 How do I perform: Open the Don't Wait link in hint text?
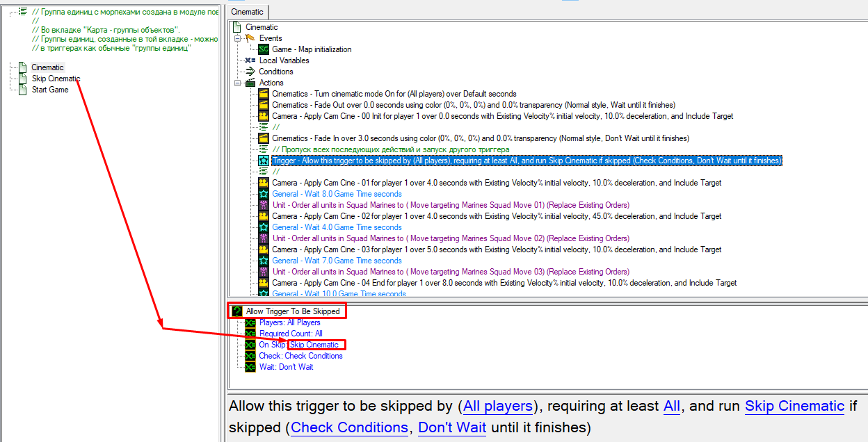[x=452, y=427]
